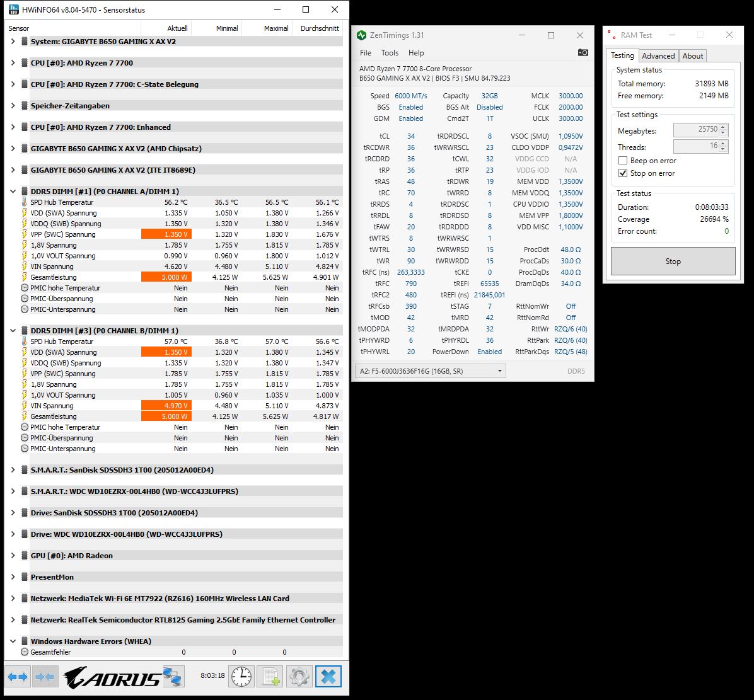Click the chip icon of GPU [#0]: AMD Radeon
The width and height of the screenshot is (754, 700).
pyautogui.click(x=25, y=555)
